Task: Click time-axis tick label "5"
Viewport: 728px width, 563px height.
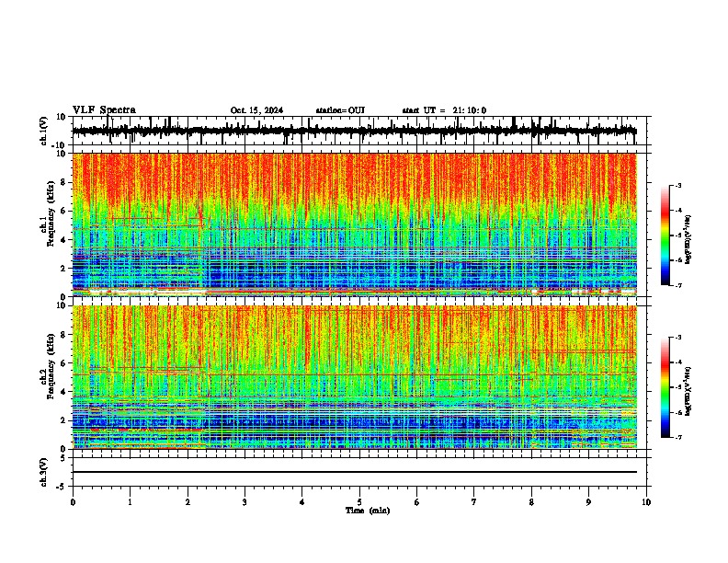Action: coord(359,502)
